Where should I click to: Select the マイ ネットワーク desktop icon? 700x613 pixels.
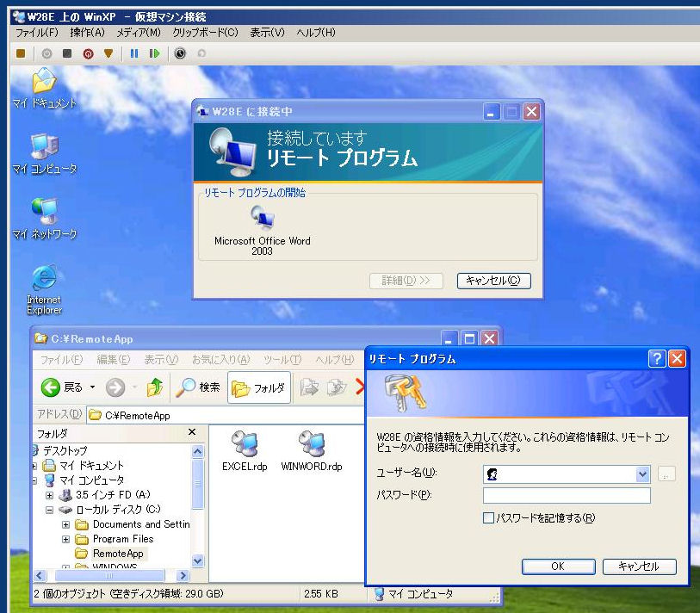pyautogui.click(x=44, y=219)
